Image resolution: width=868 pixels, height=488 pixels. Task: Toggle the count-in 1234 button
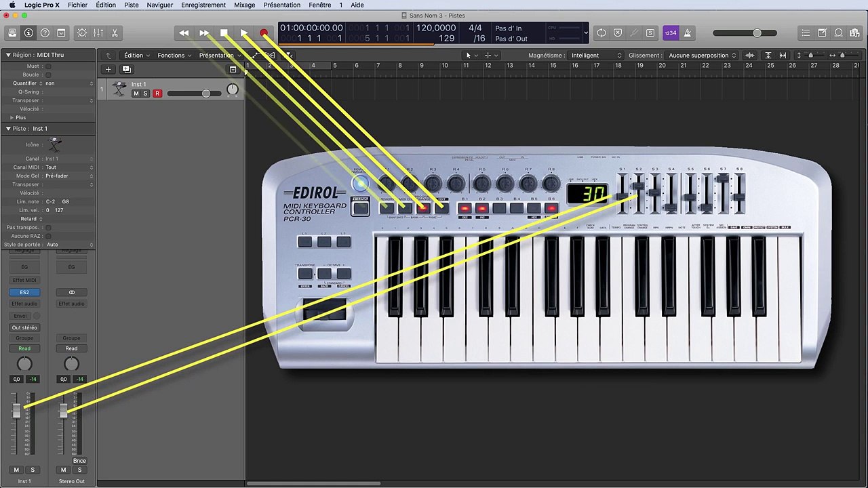coord(671,33)
